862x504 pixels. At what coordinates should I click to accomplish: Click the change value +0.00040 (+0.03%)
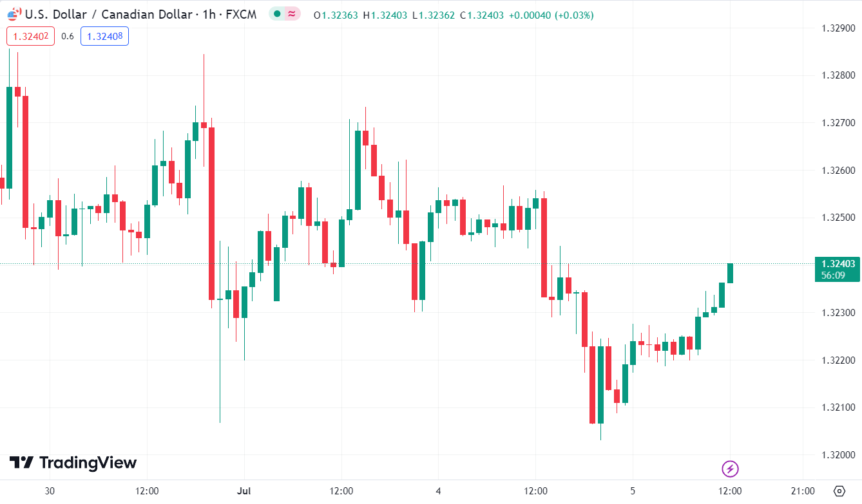(551, 15)
